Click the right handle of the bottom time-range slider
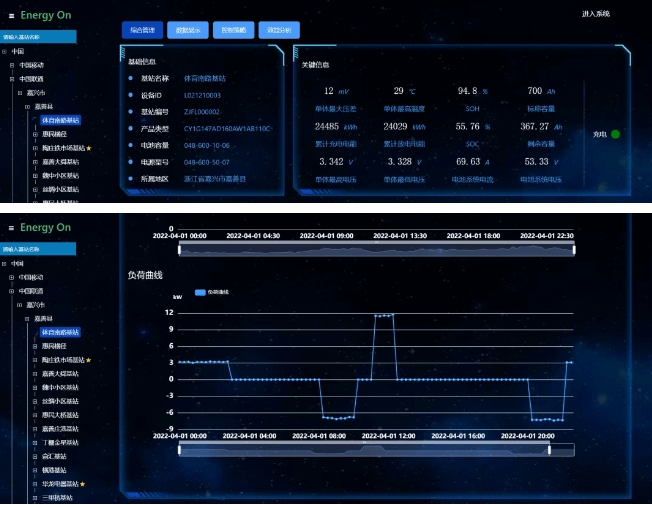Viewport: 652px width, 505px height. (549, 450)
